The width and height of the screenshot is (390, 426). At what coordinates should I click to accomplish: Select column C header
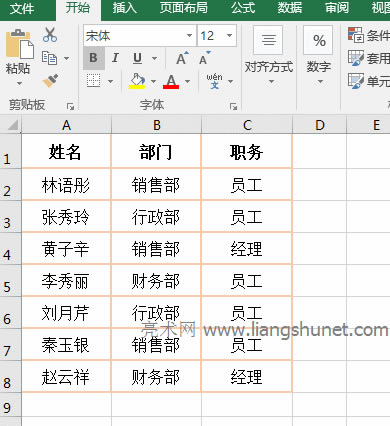pos(247,125)
